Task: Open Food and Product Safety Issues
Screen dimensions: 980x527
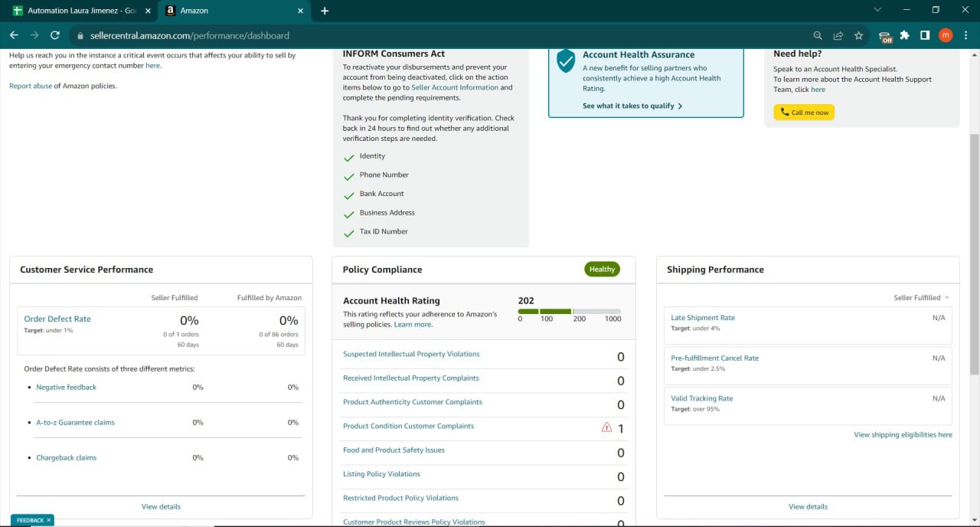Action: point(394,450)
